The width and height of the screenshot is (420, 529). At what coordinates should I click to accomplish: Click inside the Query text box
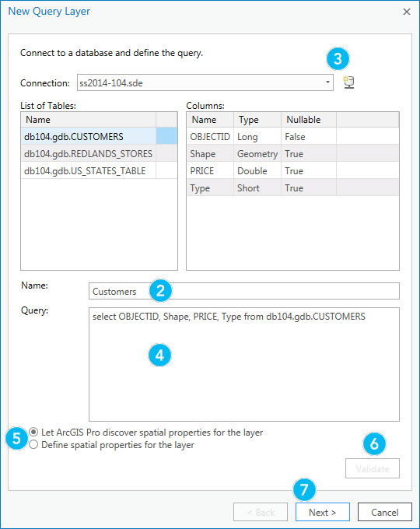pyautogui.click(x=244, y=364)
